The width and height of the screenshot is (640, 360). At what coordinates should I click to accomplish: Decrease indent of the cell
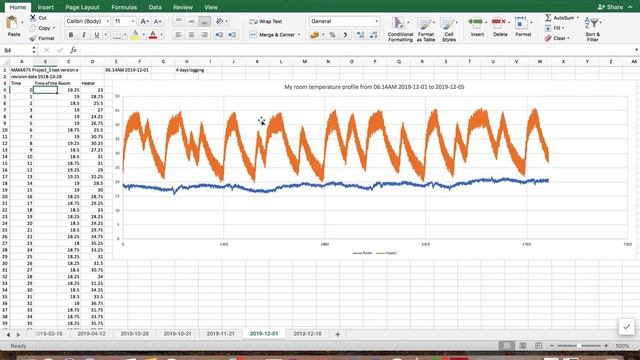219,35
